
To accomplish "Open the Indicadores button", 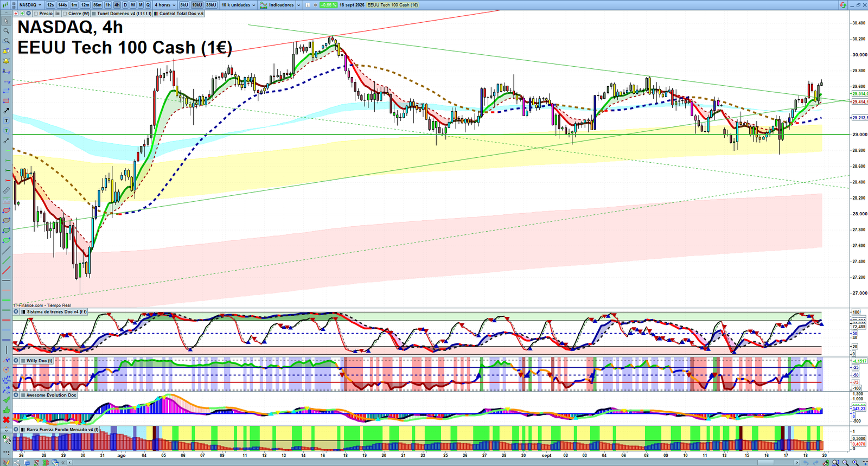I will [277, 5].
